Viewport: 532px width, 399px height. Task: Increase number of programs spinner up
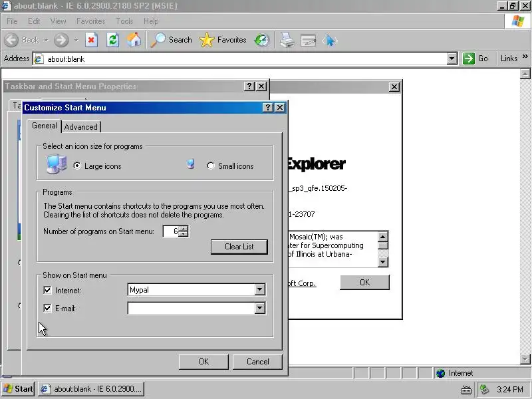pos(184,229)
